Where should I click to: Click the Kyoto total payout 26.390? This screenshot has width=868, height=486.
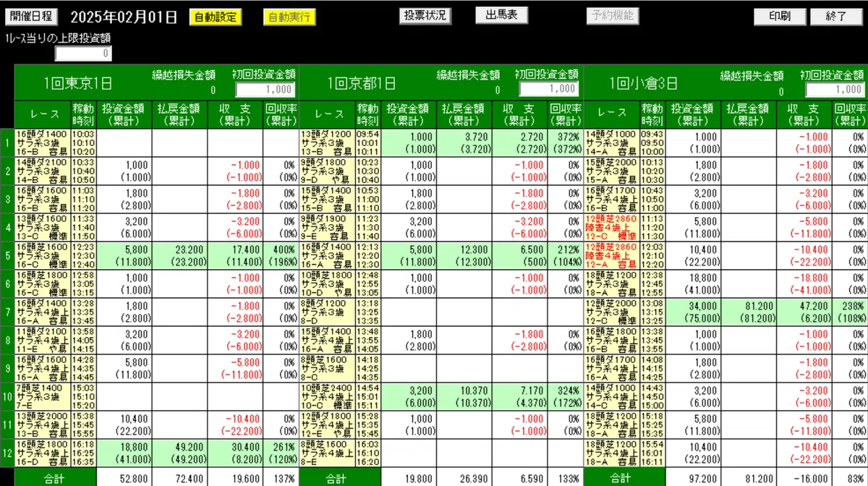pos(464,478)
